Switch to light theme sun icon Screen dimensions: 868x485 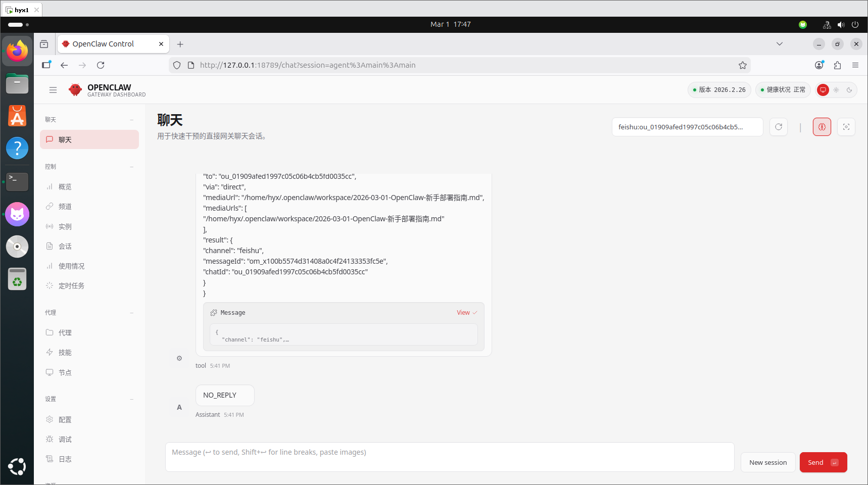pyautogui.click(x=836, y=90)
